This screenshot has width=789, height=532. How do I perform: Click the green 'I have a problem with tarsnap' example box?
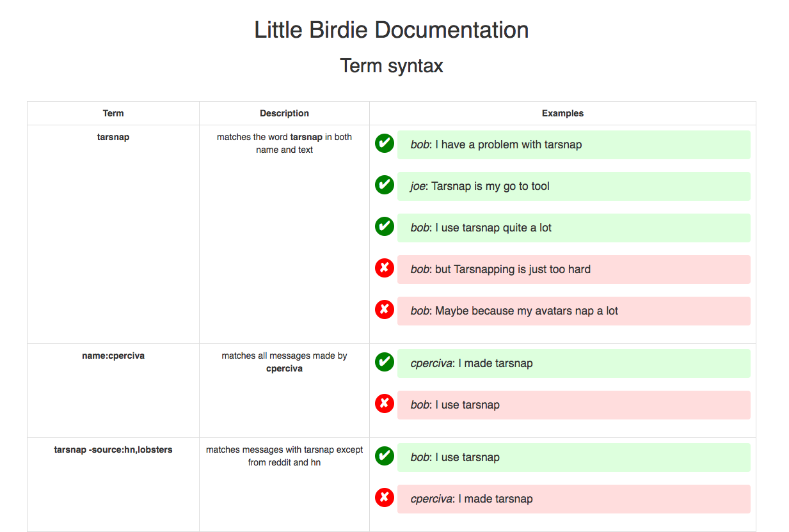573,145
